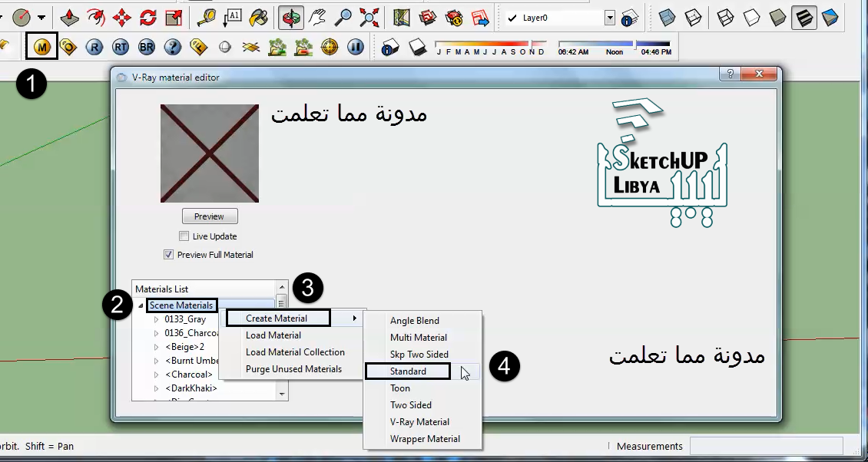
Task: Click the icon with the blue arrow
Action: coord(480,18)
